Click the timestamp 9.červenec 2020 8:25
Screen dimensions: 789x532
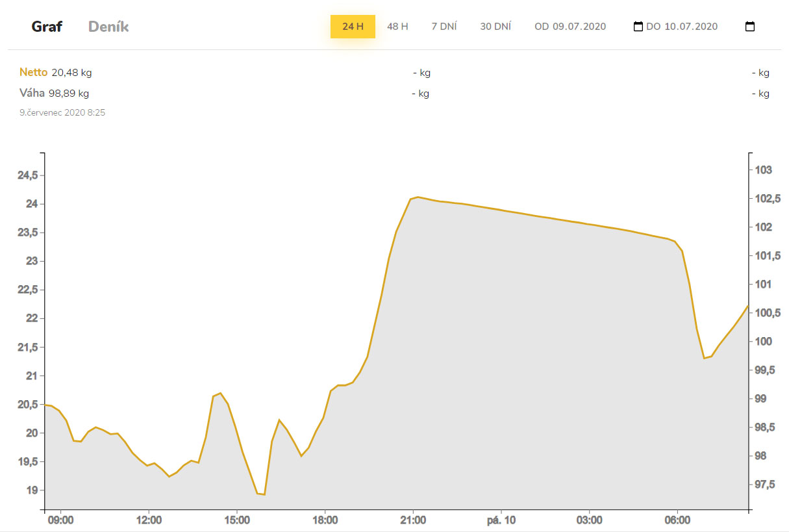tap(62, 112)
